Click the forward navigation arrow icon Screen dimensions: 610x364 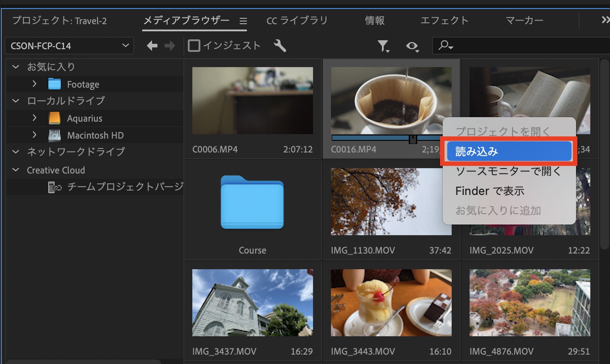(x=169, y=46)
